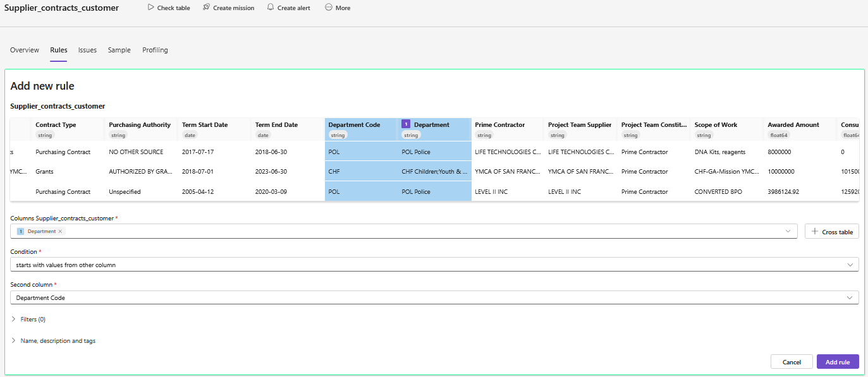Open the Sample tab
The width and height of the screenshot is (868, 377).
119,50
